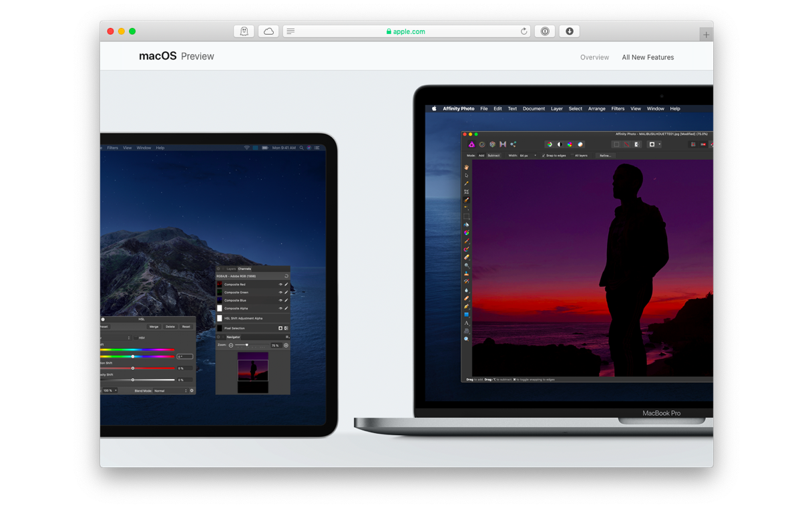Click the Refine... button
The width and height of the screenshot is (812, 508).
pos(605,156)
